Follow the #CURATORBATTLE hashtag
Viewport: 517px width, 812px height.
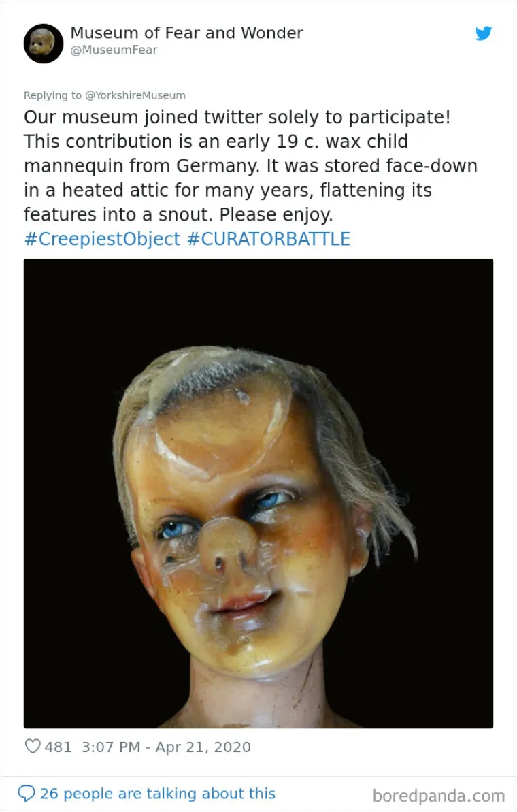[269, 239]
